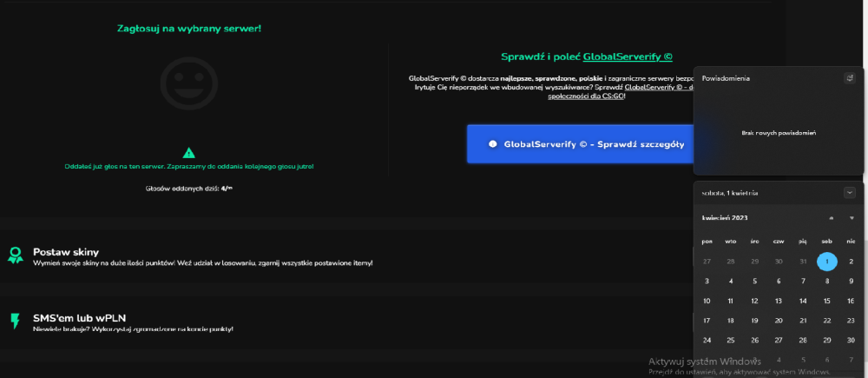Click the Oddałeś już głos na ten serwer message
This screenshot has width=868, height=378.
click(x=188, y=166)
